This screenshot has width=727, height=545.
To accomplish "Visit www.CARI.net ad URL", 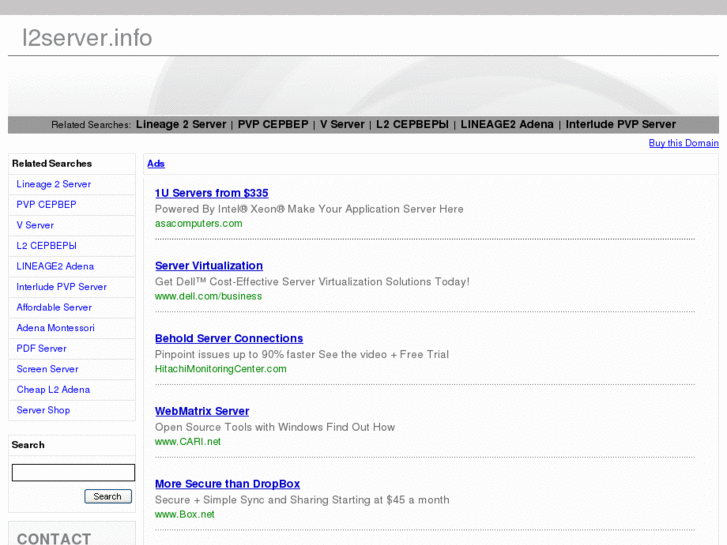I will (188, 442).
